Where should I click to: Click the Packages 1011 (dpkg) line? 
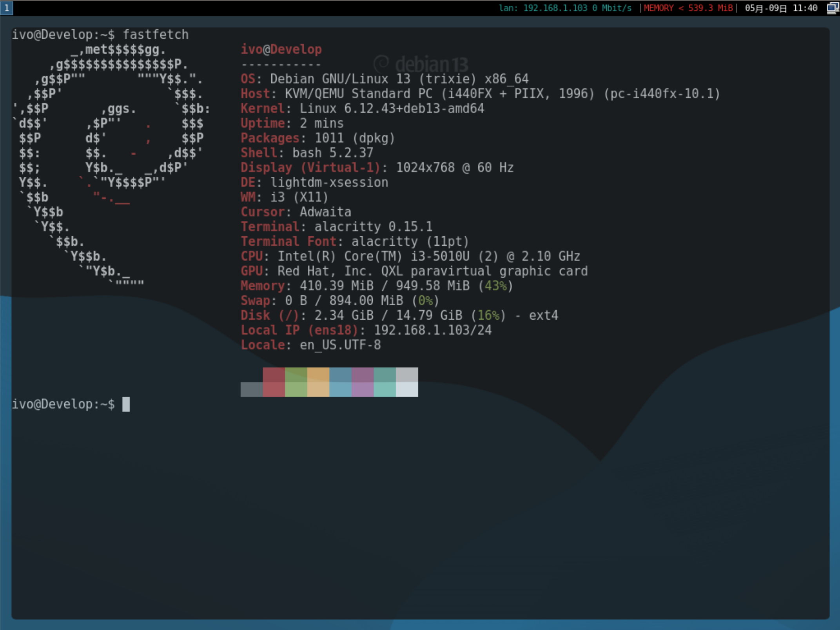point(318,138)
